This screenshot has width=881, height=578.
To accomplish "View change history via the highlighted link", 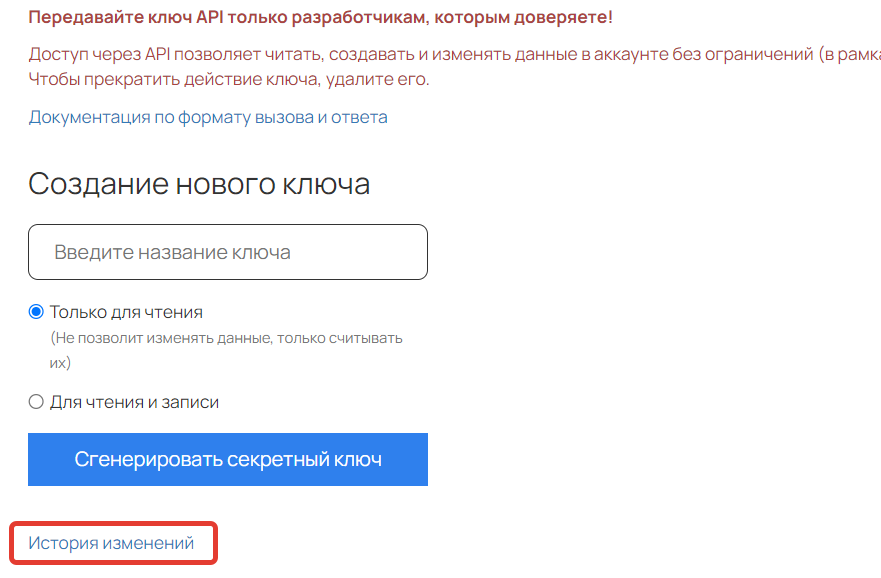I will point(111,543).
